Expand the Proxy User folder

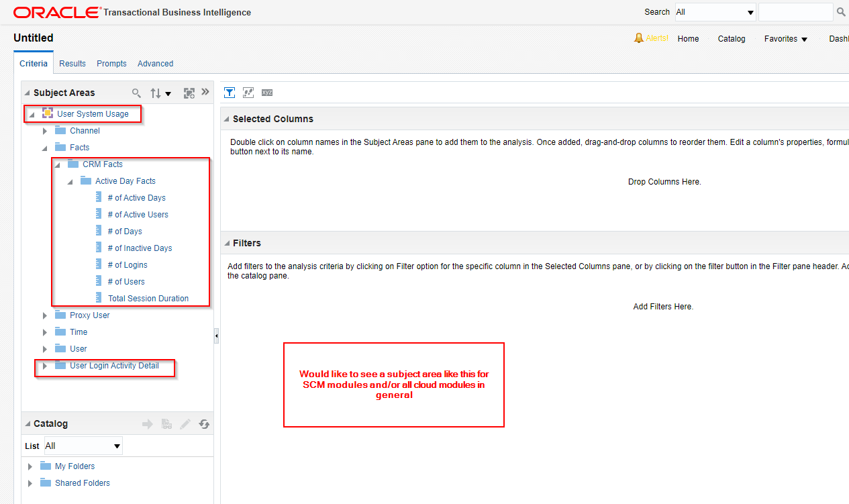tap(45, 315)
